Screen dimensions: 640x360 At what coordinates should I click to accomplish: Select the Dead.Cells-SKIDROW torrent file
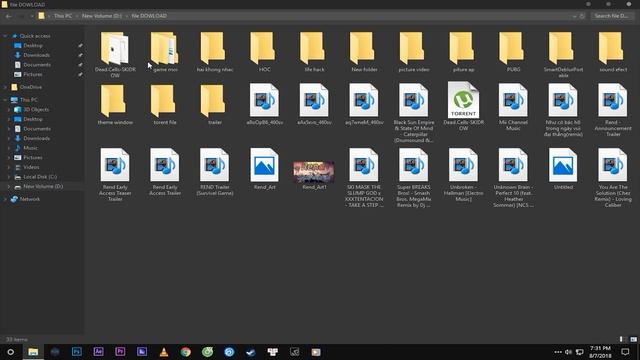pos(463,107)
